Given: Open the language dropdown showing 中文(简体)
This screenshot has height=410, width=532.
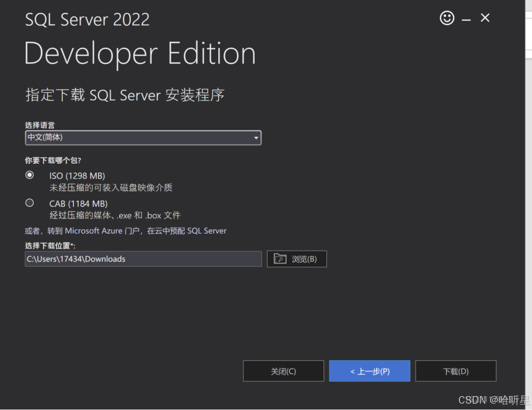Looking at the screenshot, I should [x=143, y=138].
